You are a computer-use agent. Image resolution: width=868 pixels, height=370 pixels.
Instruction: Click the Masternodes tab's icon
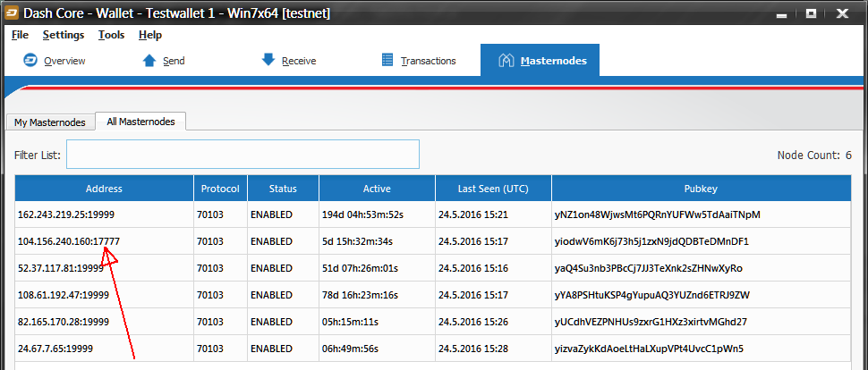click(x=506, y=60)
